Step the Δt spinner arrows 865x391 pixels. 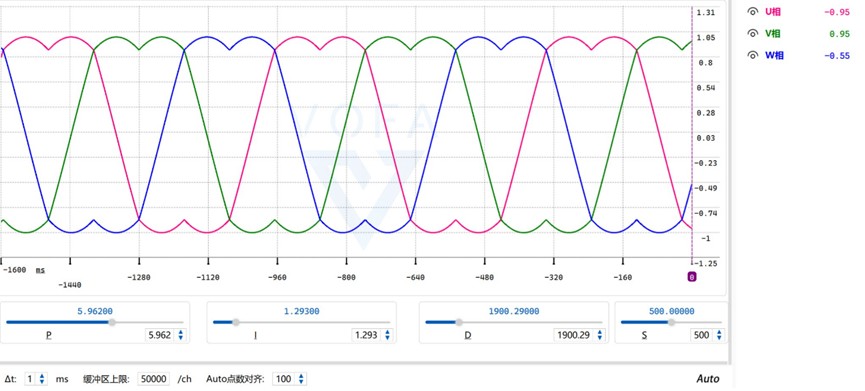click(42, 379)
